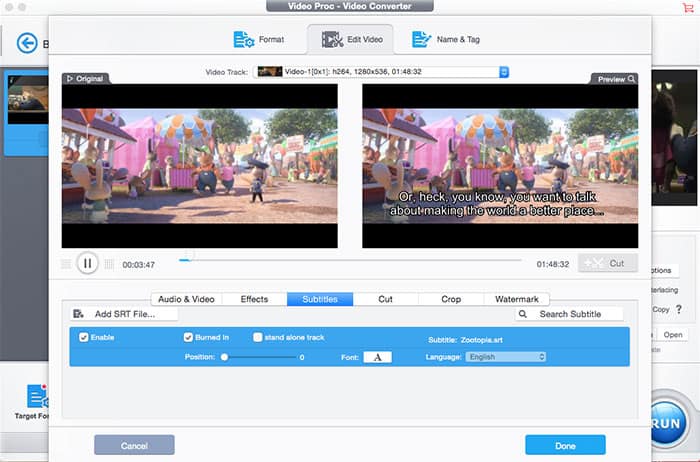Click the subtitle Position slider handle

[x=225, y=357]
